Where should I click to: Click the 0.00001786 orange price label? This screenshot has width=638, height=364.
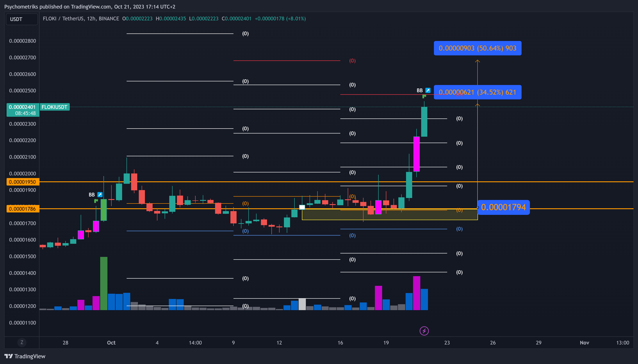point(23,209)
